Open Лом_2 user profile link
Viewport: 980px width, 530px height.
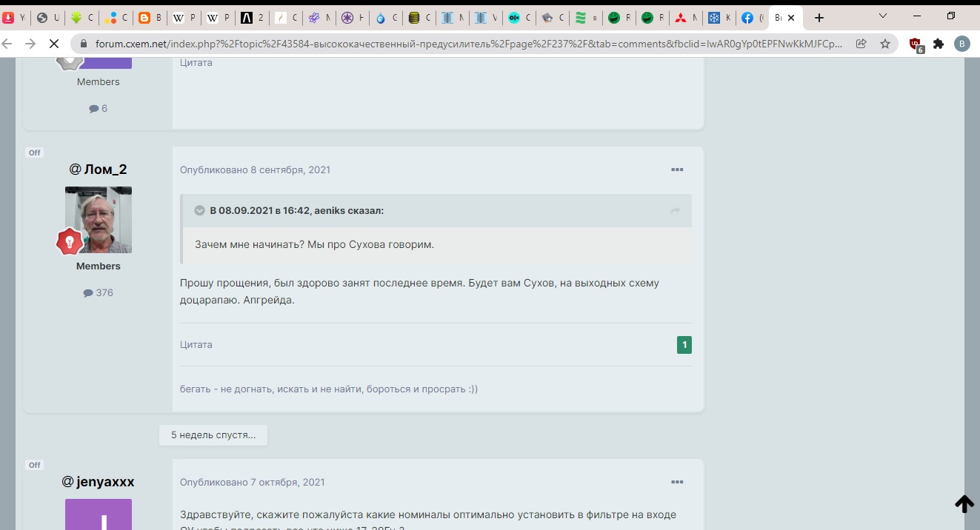tap(105, 170)
